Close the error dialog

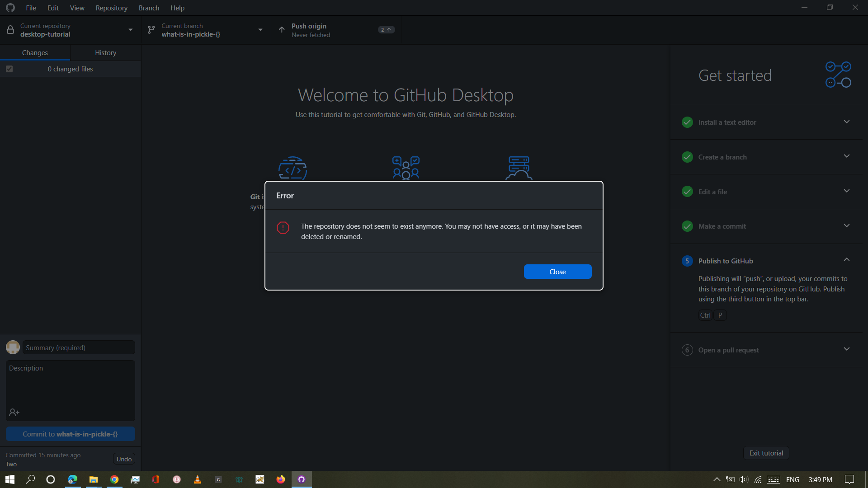tap(557, 272)
